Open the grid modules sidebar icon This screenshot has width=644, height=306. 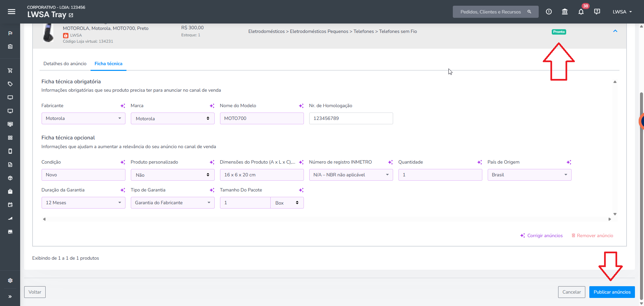(10, 138)
